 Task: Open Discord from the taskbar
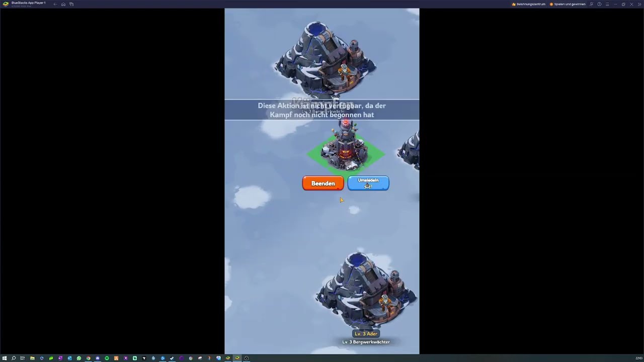(98, 358)
